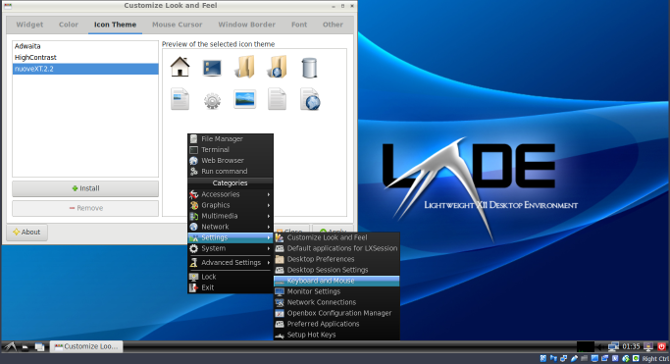Open Network Connections
670x364 pixels.
point(336,302)
